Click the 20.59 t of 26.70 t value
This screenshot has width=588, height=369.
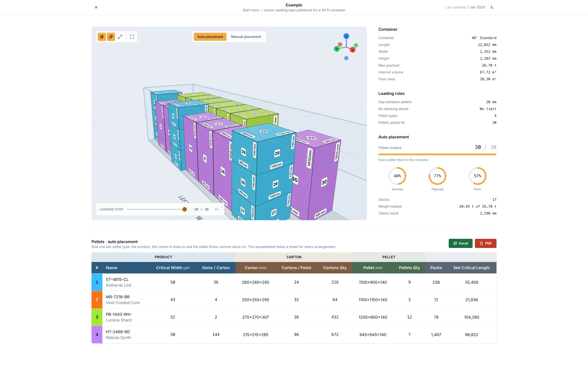click(478, 206)
